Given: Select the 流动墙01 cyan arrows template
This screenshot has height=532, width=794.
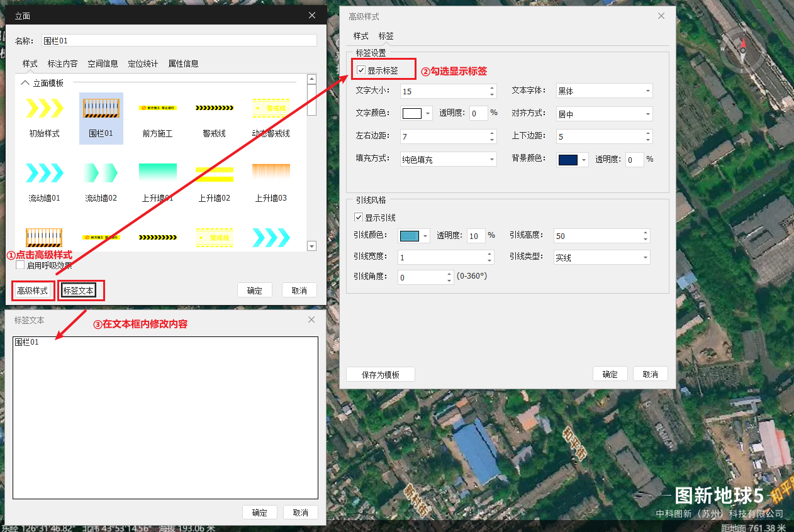Looking at the screenshot, I should (x=44, y=173).
